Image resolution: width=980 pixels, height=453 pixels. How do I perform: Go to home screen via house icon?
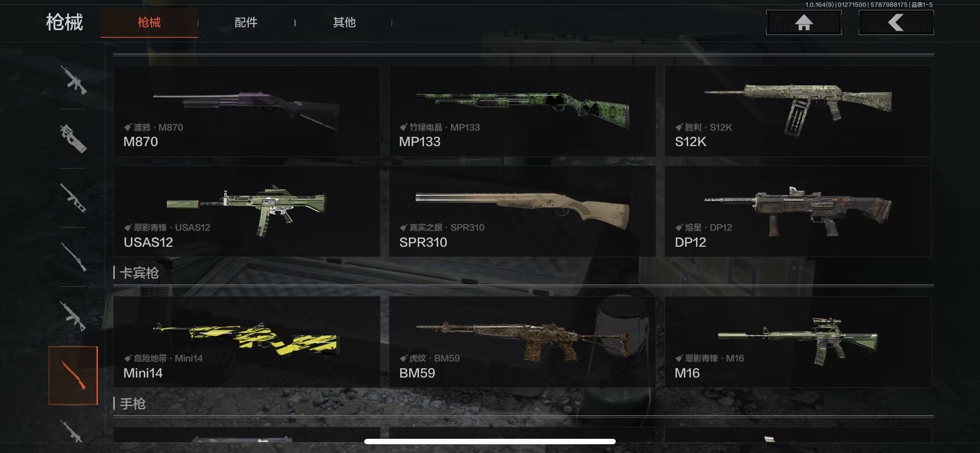pos(803,22)
